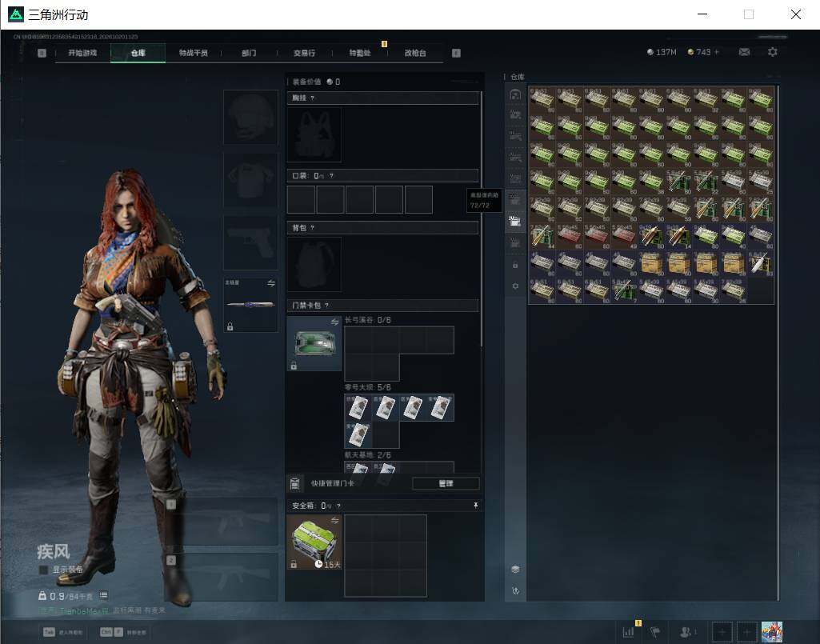The height and width of the screenshot is (644, 820).
Task: Click the swap arrows on the melee weapon slot
Action: coord(271,283)
